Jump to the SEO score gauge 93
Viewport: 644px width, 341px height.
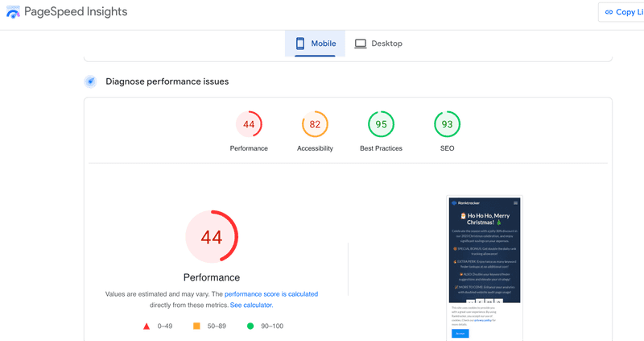pyautogui.click(x=448, y=124)
